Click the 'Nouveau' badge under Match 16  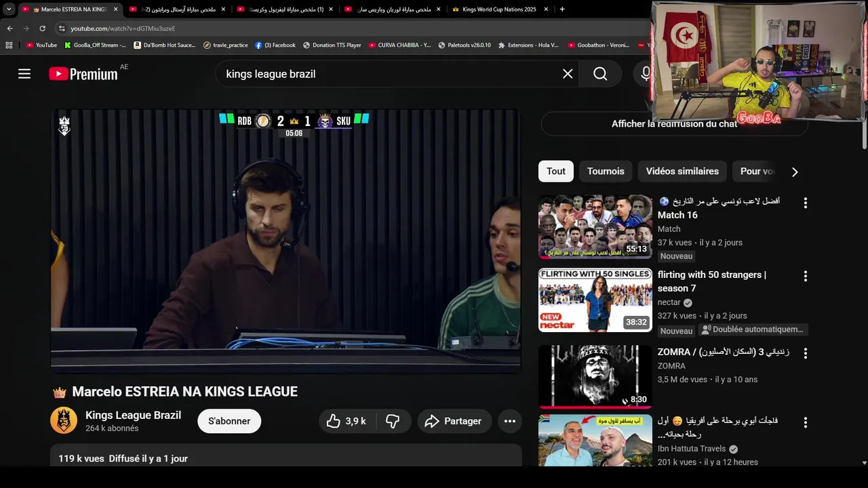676,256
